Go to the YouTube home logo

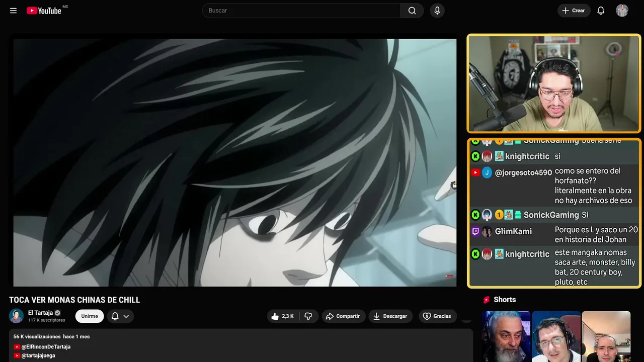coord(44,11)
